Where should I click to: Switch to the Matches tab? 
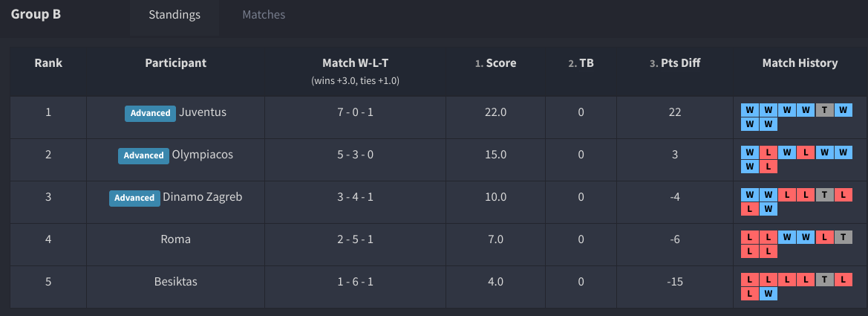pos(264,15)
